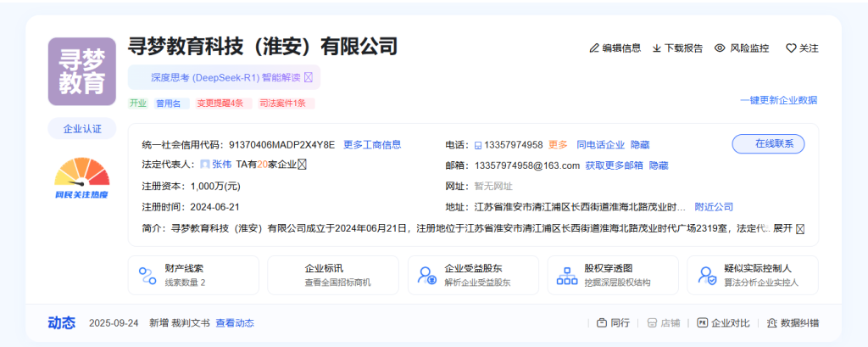
Task: Click 查看动态 link
Action: click(x=235, y=323)
